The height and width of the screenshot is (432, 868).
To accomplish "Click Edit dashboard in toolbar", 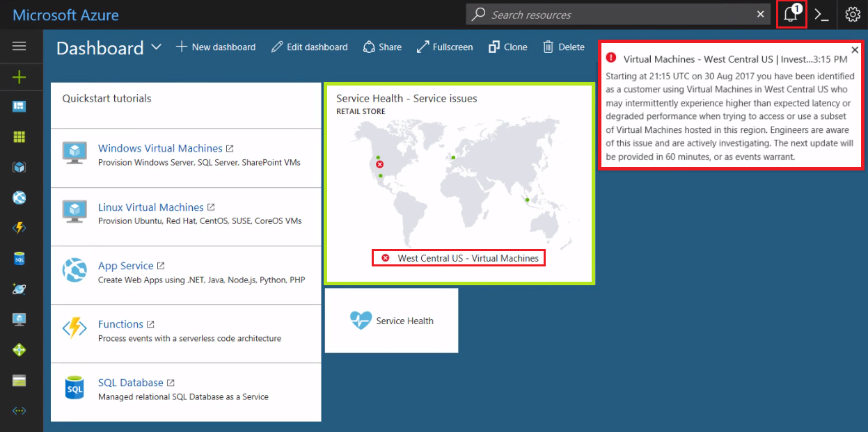I will (x=310, y=47).
